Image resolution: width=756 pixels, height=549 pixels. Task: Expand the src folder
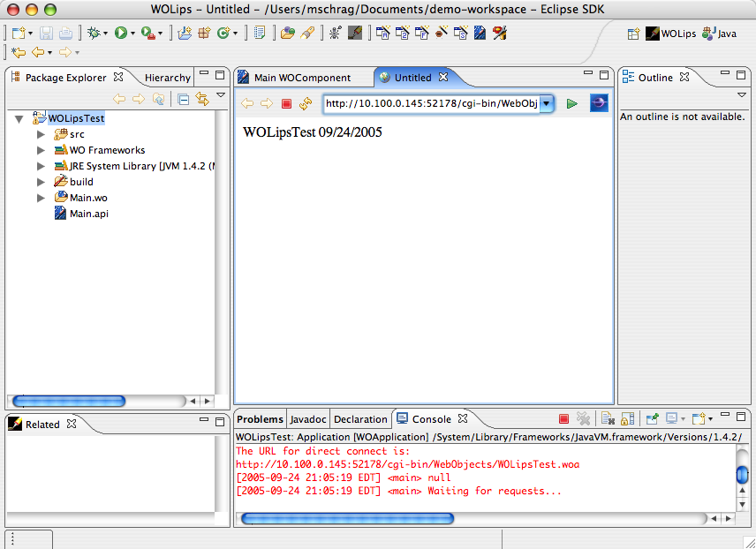41,134
